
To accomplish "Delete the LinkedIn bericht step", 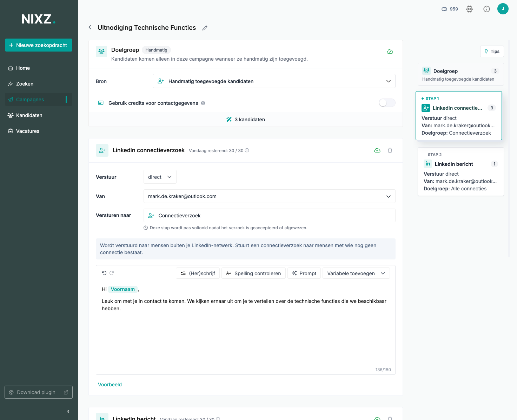I will coord(390,418).
